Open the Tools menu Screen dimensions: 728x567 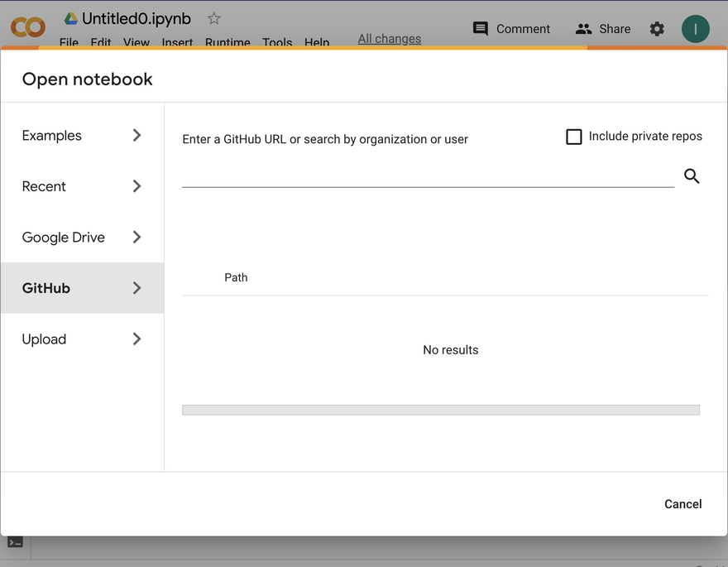pyautogui.click(x=277, y=41)
